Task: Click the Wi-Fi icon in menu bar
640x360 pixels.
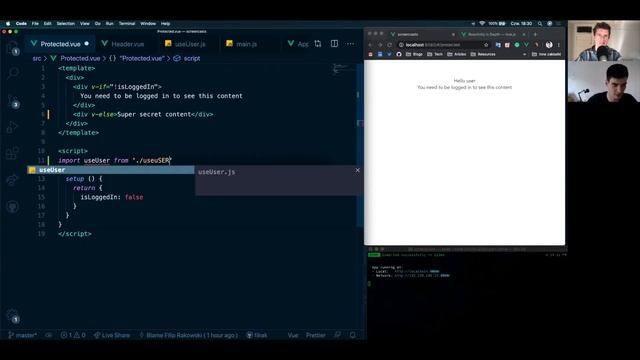Action: point(482,24)
